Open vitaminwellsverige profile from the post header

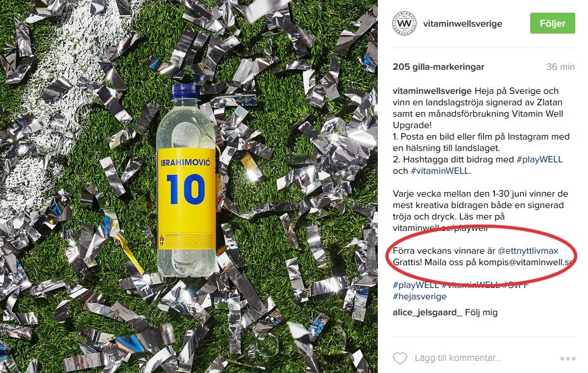462,24
